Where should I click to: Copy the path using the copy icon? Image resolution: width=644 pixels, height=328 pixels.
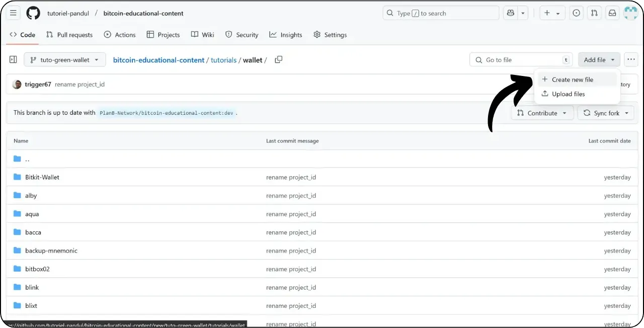click(278, 59)
